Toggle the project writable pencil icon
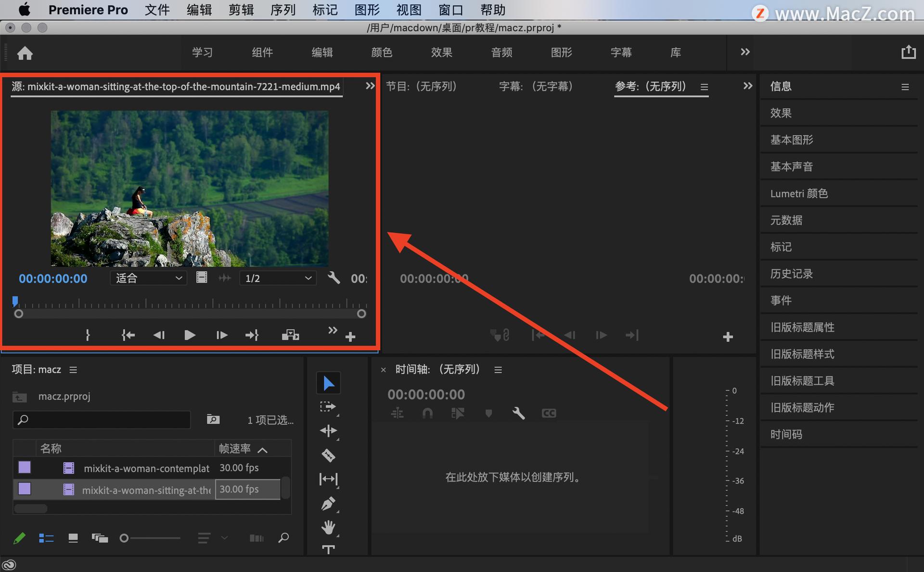Viewport: 924px width, 572px height. [x=19, y=538]
